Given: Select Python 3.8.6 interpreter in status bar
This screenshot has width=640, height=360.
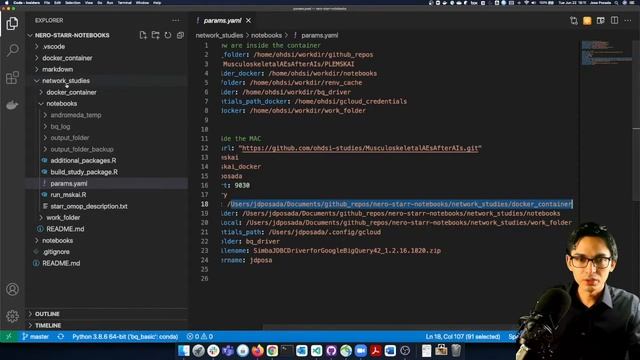Looking at the screenshot, I should tap(125, 337).
